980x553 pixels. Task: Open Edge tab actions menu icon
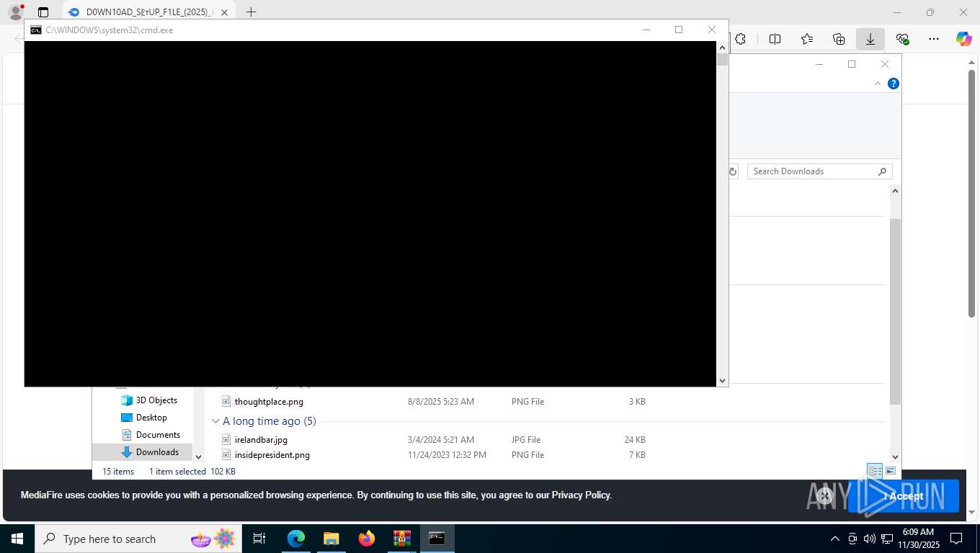coord(43,12)
